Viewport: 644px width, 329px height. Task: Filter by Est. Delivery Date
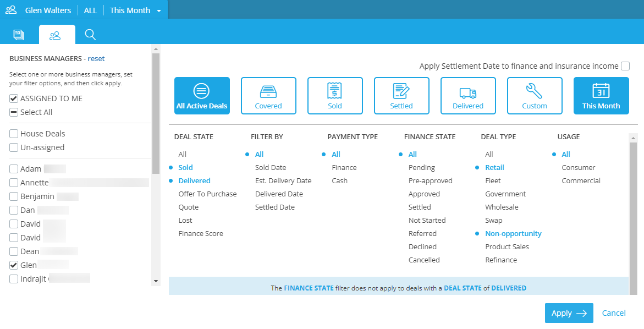[283, 180]
